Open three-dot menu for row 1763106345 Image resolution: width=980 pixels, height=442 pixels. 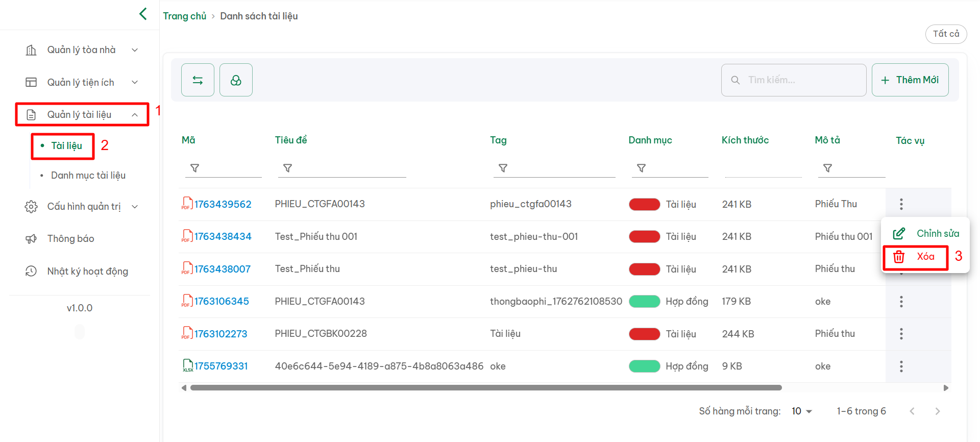901,302
